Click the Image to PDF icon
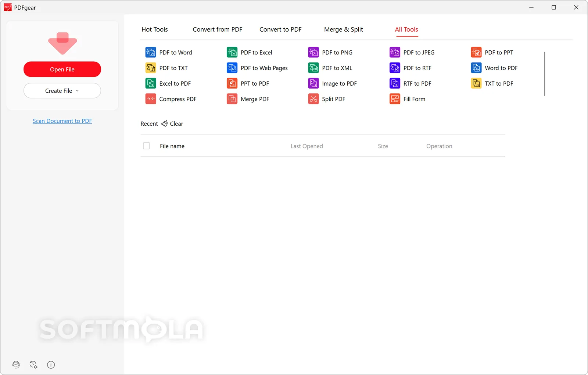The width and height of the screenshot is (588, 375). pyautogui.click(x=313, y=83)
